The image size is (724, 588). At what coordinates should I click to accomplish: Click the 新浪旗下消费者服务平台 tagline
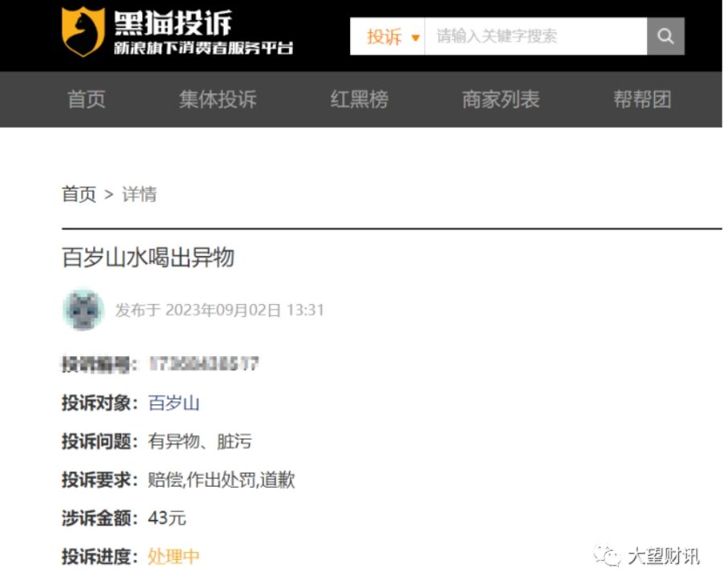204,48
